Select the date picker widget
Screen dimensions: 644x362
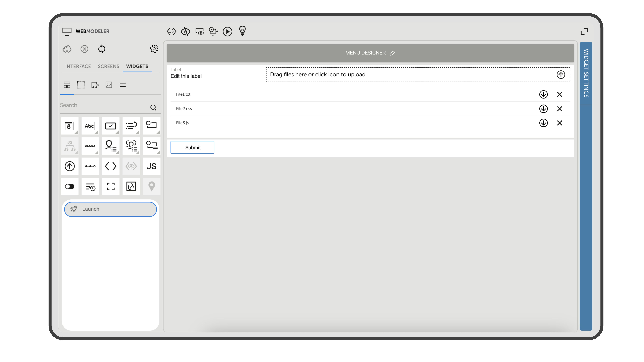[70, 126]
